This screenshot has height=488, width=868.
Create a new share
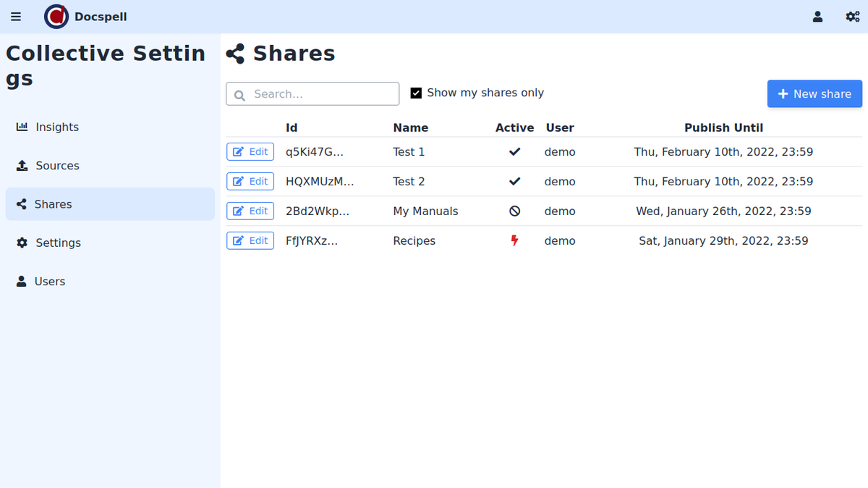pos(814,94)
